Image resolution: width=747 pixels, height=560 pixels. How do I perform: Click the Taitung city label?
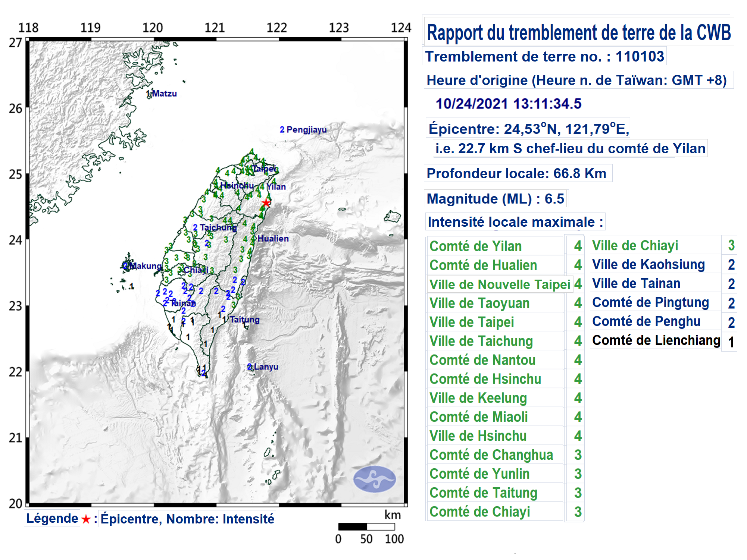coord(244,320)
